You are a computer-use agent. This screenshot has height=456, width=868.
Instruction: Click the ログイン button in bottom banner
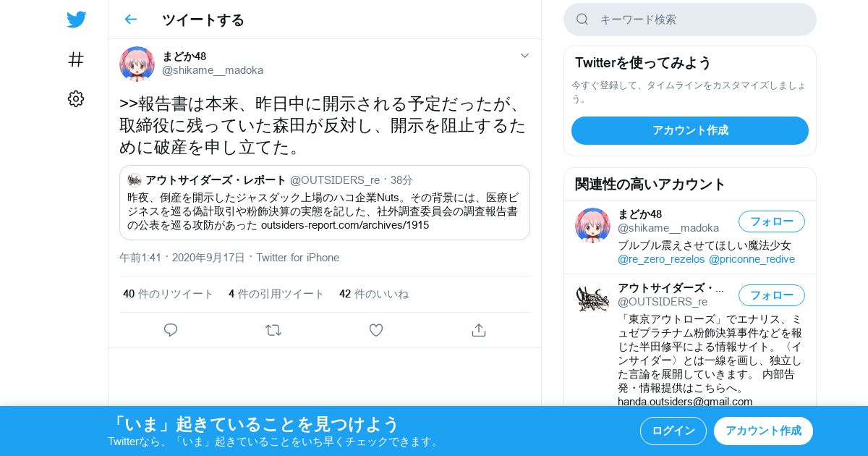pyautogui.click(x=673, y=431)
